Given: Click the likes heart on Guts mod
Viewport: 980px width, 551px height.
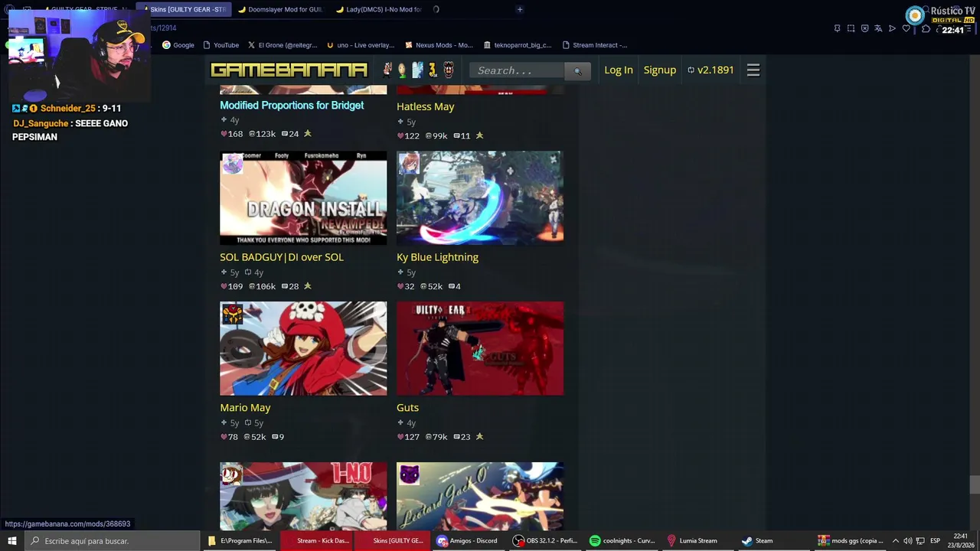Looking at the screenshot, I should click(400, 437).
